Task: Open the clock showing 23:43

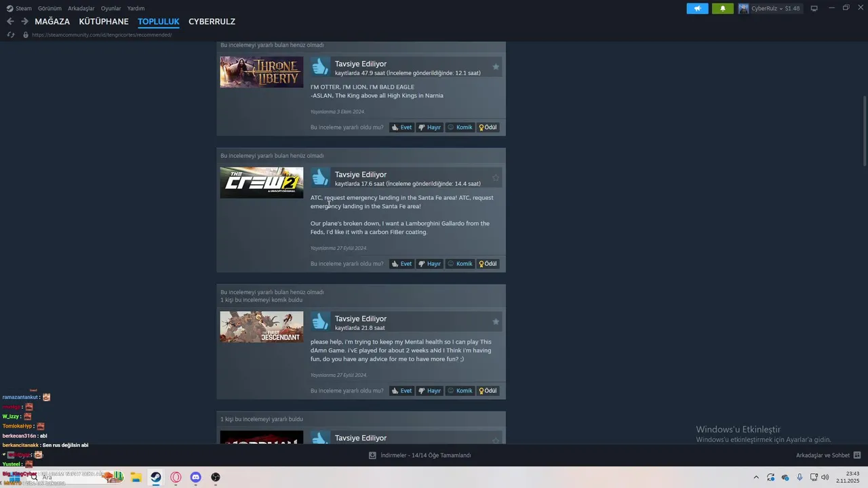Action: click(x=848, y=477)
